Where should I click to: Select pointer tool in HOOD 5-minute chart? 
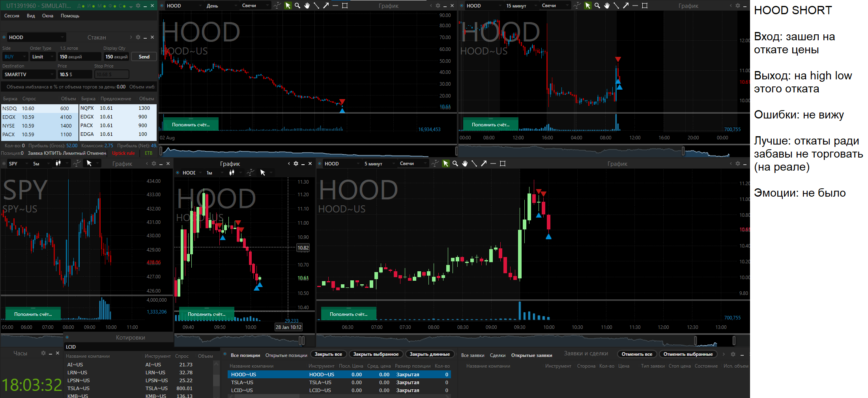coord(445,163)
